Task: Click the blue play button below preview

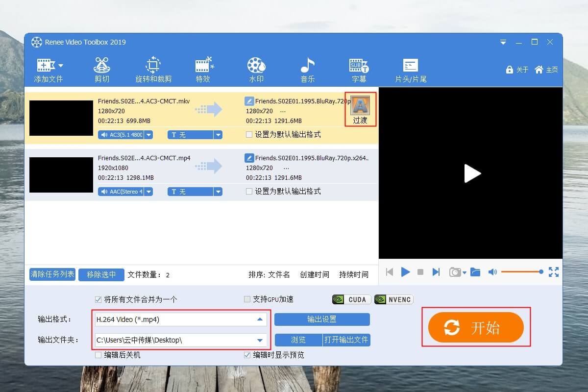Action: pos(405,272)
